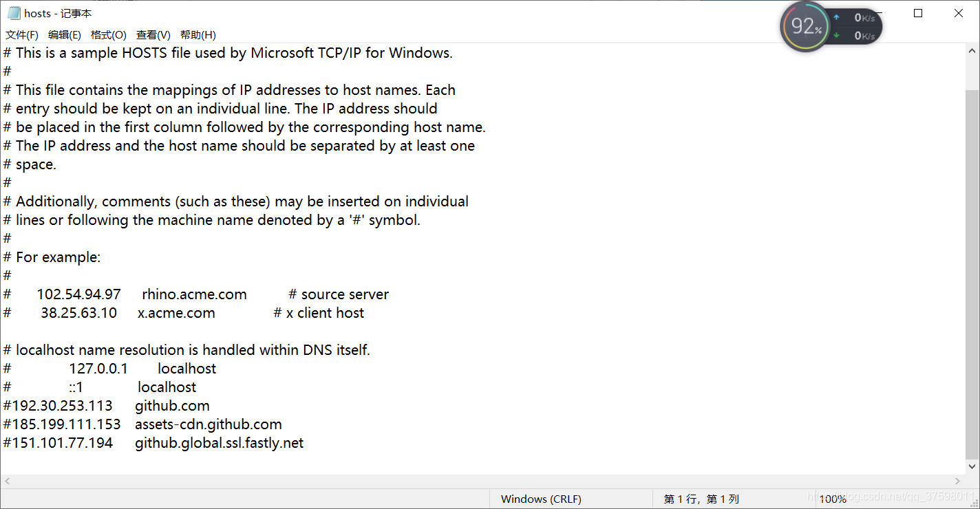Click the horizontal scrollbar right arrow

click(957, 481)
